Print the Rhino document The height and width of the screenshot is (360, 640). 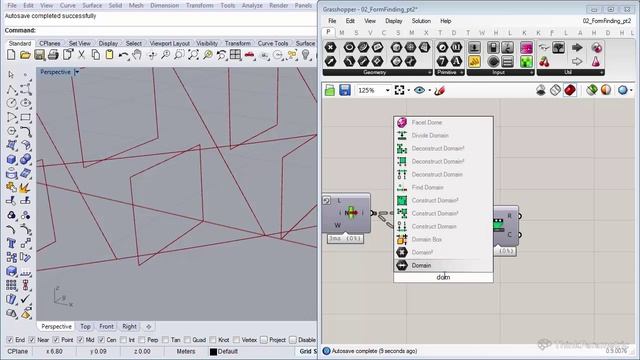(53, 55)
